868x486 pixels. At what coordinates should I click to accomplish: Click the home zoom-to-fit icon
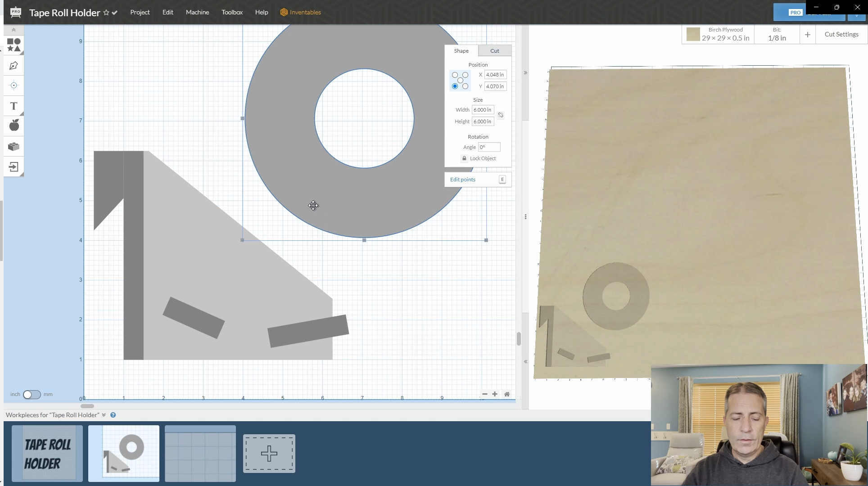point(507,394)
